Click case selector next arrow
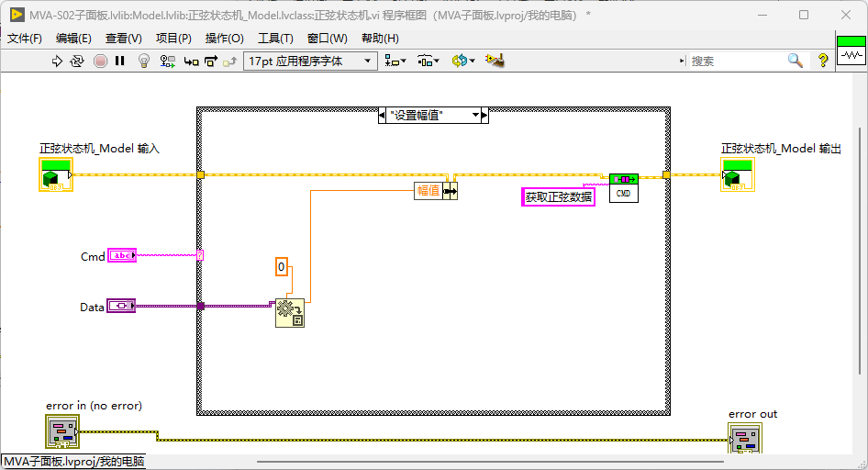This screenshot has height=470, width=868. pos(484,115)
